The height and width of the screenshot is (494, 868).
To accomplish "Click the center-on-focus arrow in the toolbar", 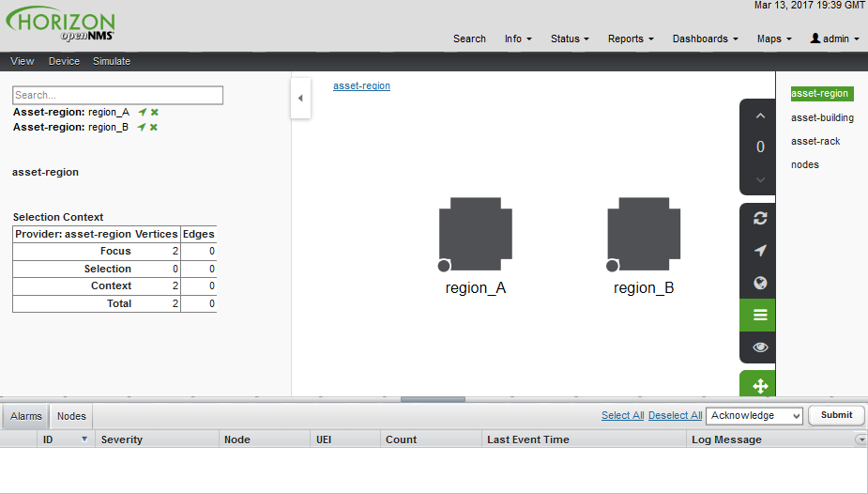I will tap(760, 251).
